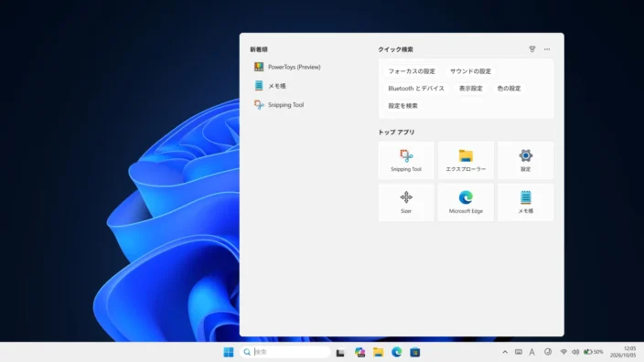Click the battery 50% indicator

coord(594,352)
